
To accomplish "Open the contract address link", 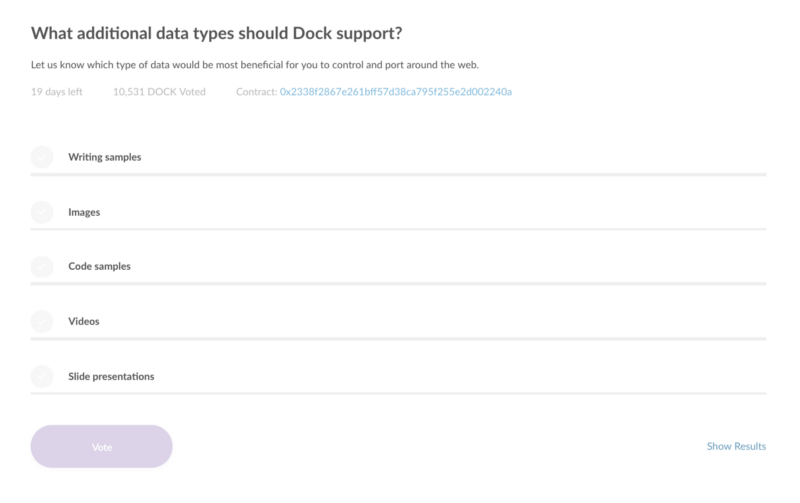I will tap(395, 92).
